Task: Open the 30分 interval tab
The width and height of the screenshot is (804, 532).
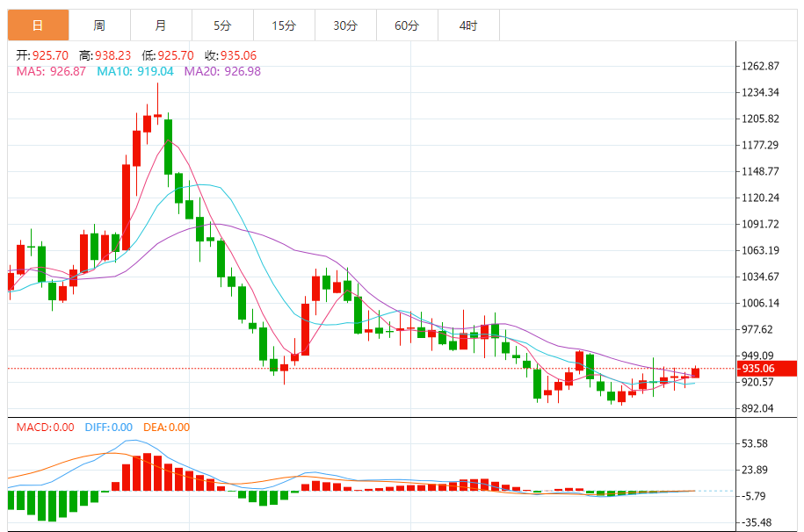Action: [x=345, y=25]
